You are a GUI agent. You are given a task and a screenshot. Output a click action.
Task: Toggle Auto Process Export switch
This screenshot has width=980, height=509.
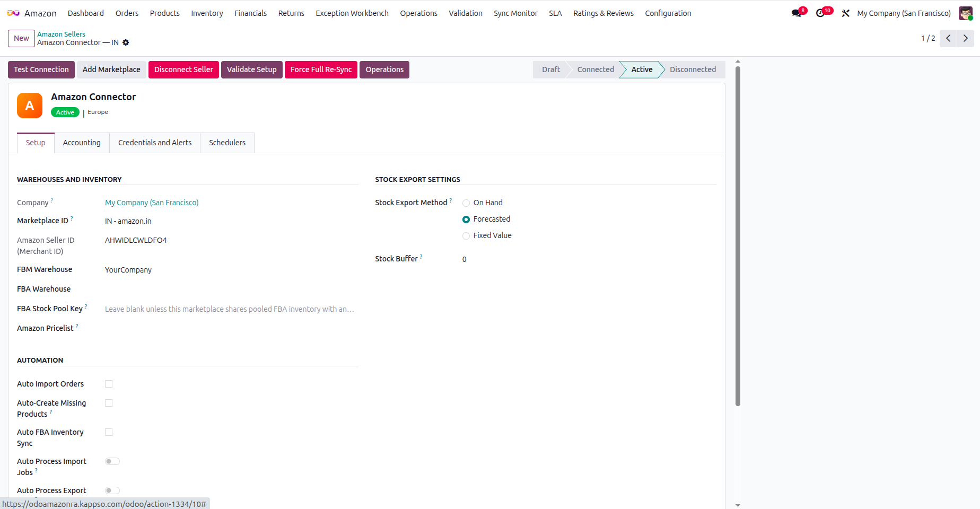pyautogui.click(x=112, y=490)
